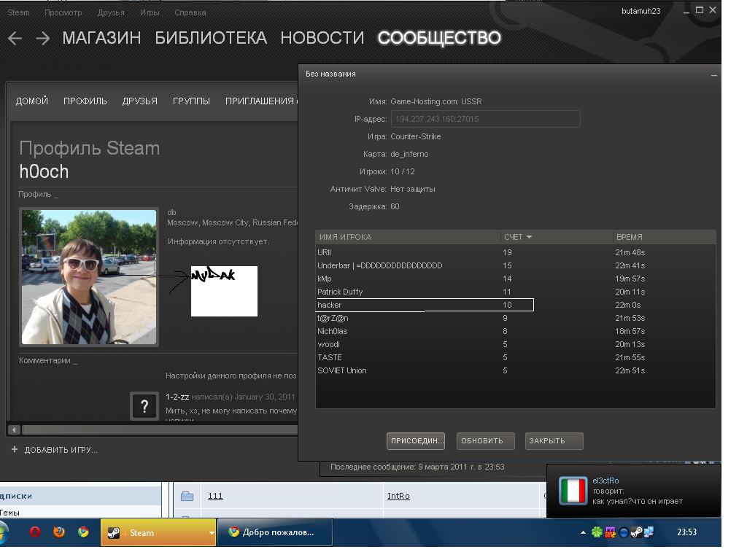Image resolution: width=747 pixels, height=560 pixels.
Task: Open the 1-2-zz commenter name link
Action: [177, 397]
